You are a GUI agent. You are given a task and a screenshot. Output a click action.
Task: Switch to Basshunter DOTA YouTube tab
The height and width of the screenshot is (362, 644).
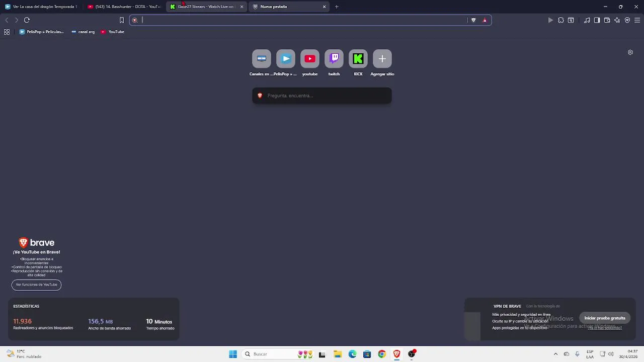pos(124,7)
